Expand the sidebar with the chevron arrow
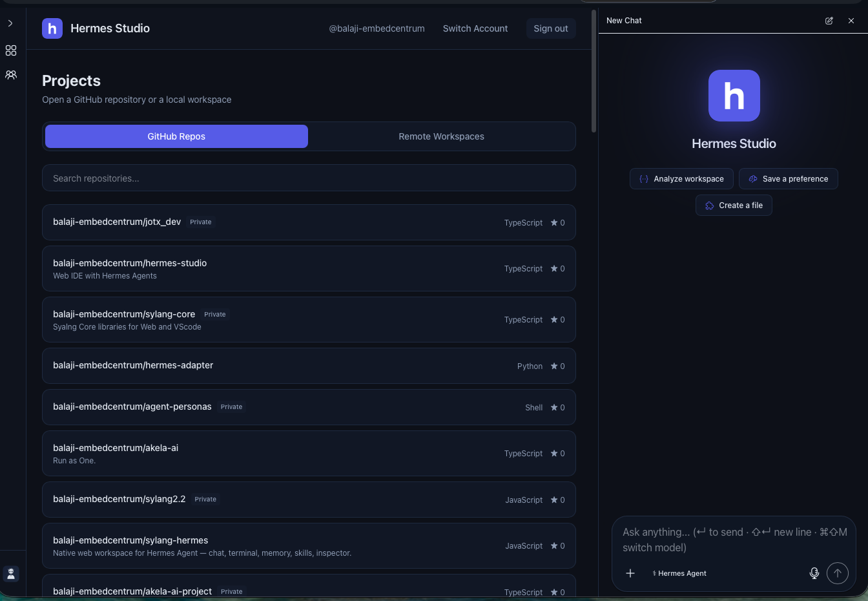The width and height of the screenshot is (868, 601). (x=10, y=23)
